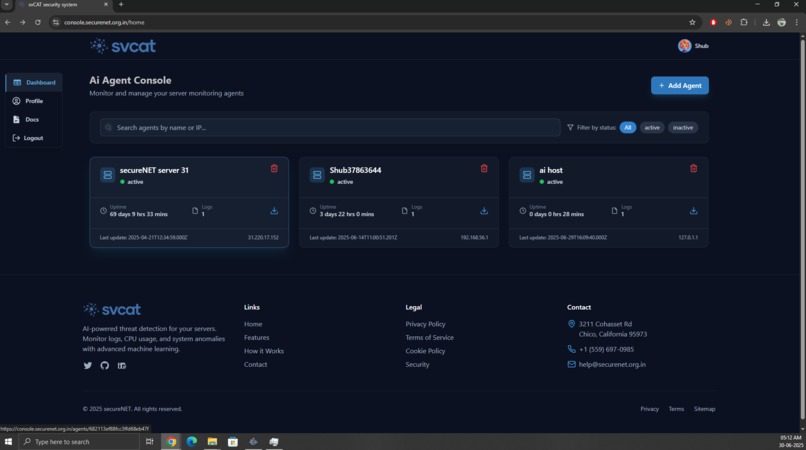Open Microsoft Store from the taskbar
806x450 pixels.
click(233, 442)
